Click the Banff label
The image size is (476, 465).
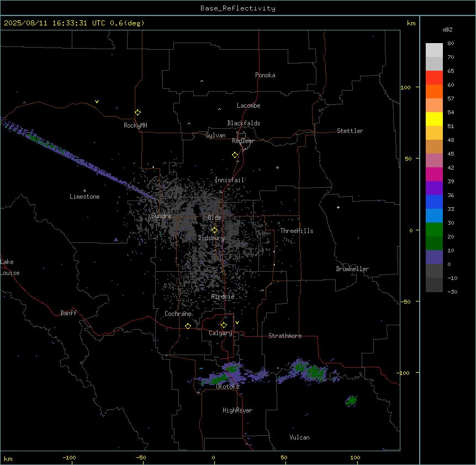click(x=68, y=313)
